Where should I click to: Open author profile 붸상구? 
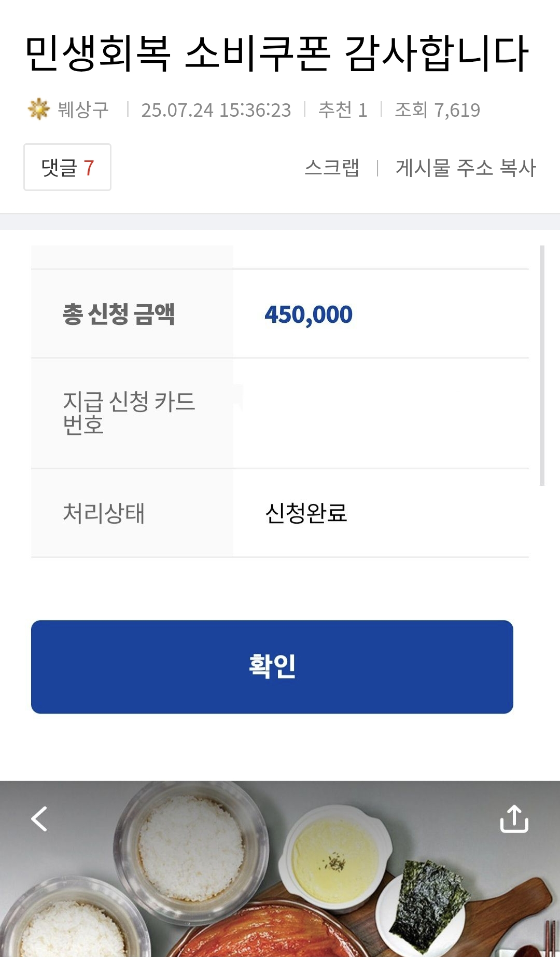(83, 110)
